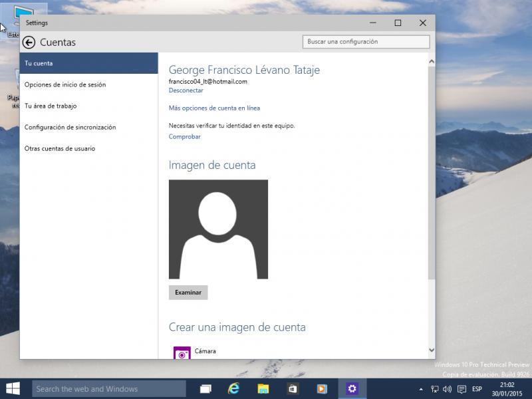532x399 pixels.
Task: Open the Windows Start button
Action: point(13,388)
